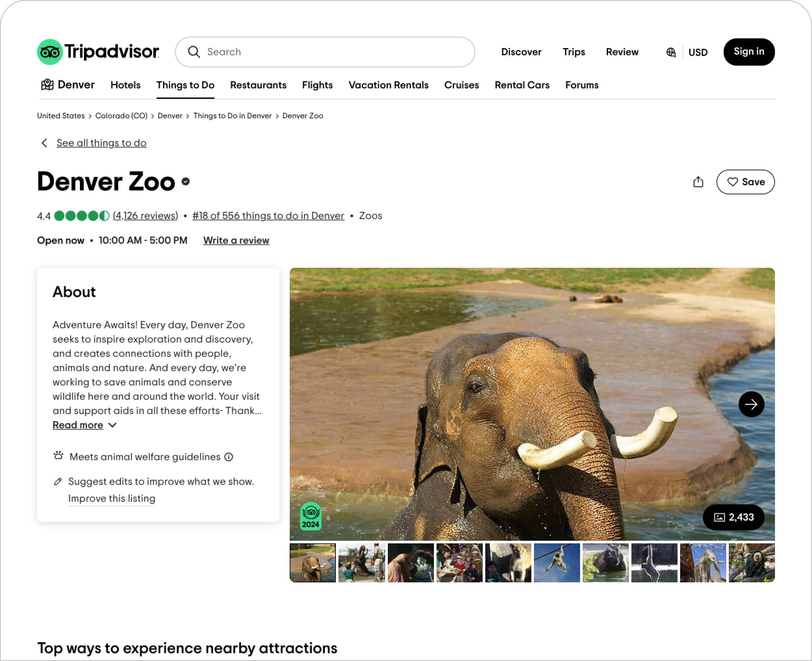Click the Denver map pin icon
This screenshot has height=661, width=812.
(x=47, y=84)
